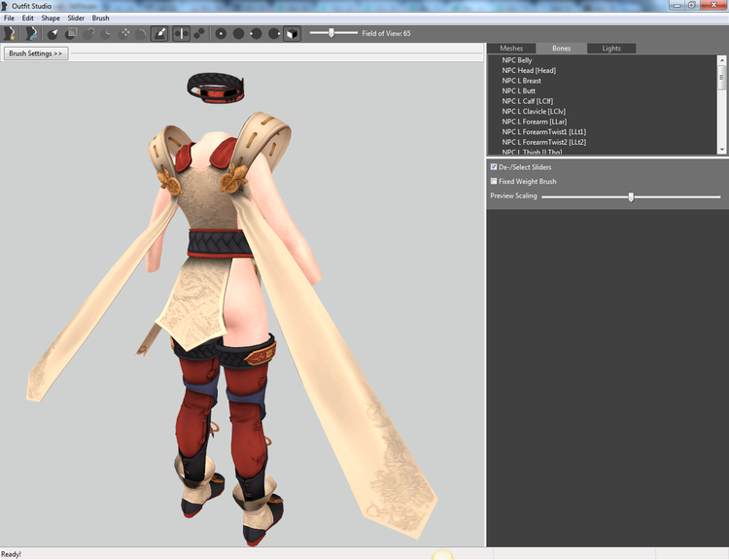Viewport: 729px width, 560px height.
Task: Click the New Project icon with star
Action: pyautogui.click(x=10, y=33)
